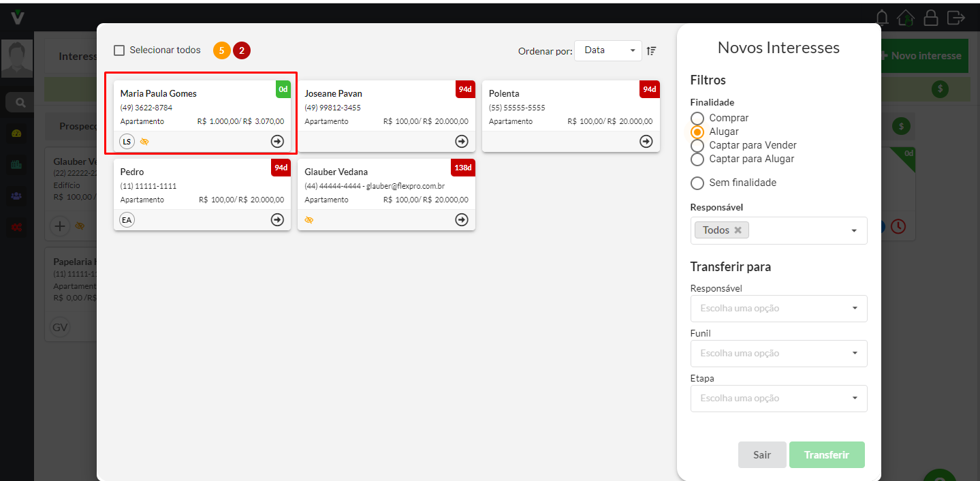Click the 138d badge on Glauber Vedana card
Viewport: 980px width, 481px height.
point(463,168)
